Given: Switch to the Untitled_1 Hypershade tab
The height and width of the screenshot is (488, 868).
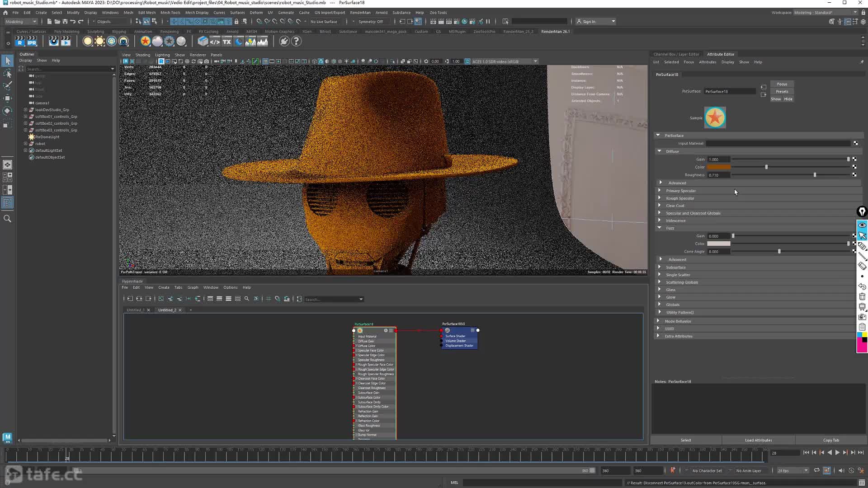Looking at the screenshot, I should (136, 310).
